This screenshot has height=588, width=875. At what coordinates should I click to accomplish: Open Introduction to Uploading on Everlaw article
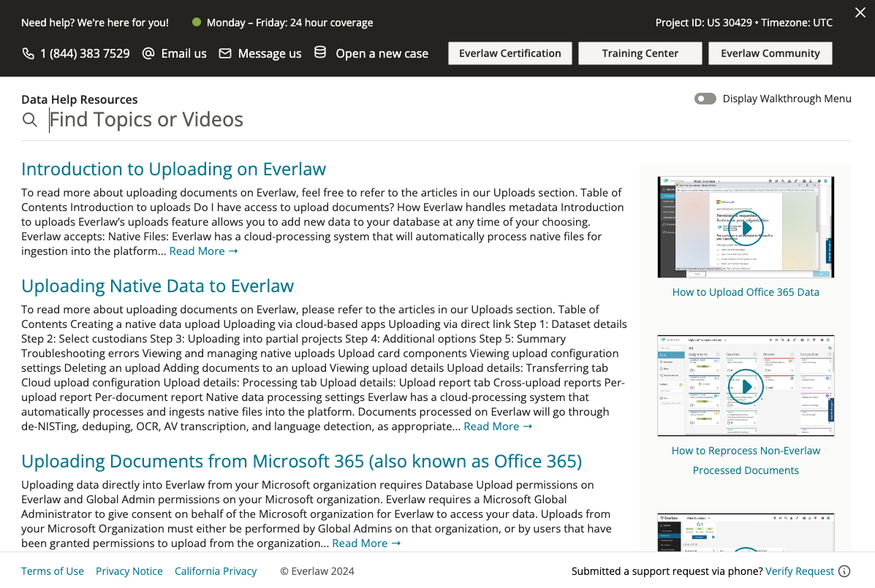coord(173,169)
